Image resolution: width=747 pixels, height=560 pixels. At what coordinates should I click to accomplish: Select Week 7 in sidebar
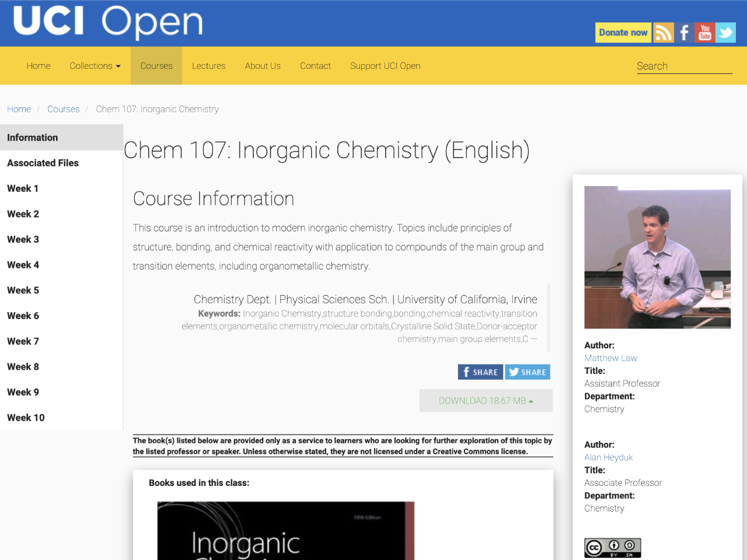[61, 341]
